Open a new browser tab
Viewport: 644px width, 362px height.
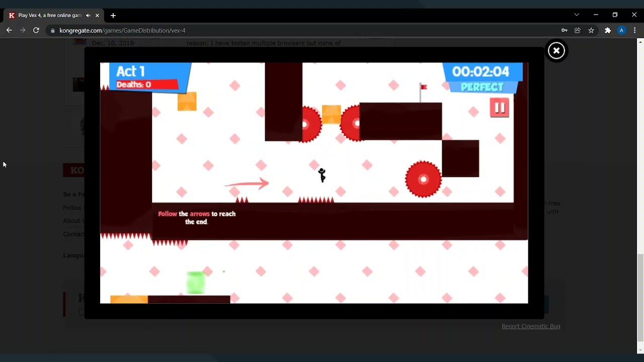click(113, 16)
